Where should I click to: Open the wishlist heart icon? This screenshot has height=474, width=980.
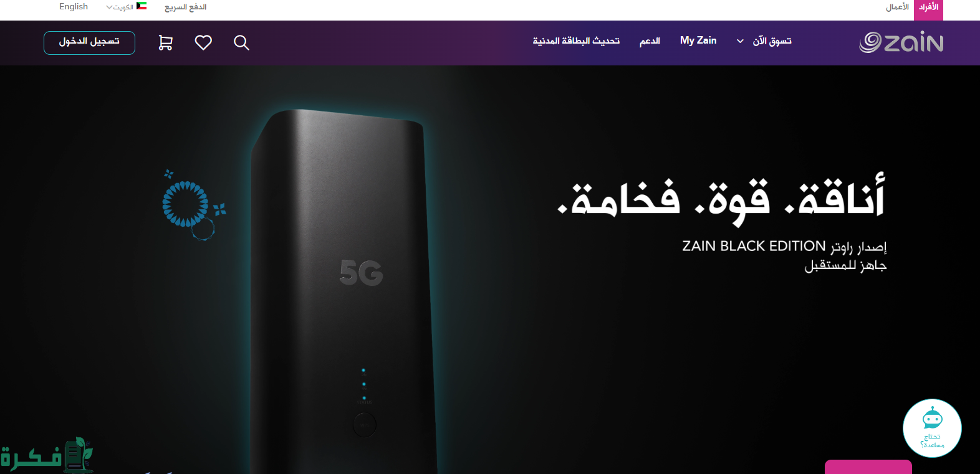tap(203, 42)
